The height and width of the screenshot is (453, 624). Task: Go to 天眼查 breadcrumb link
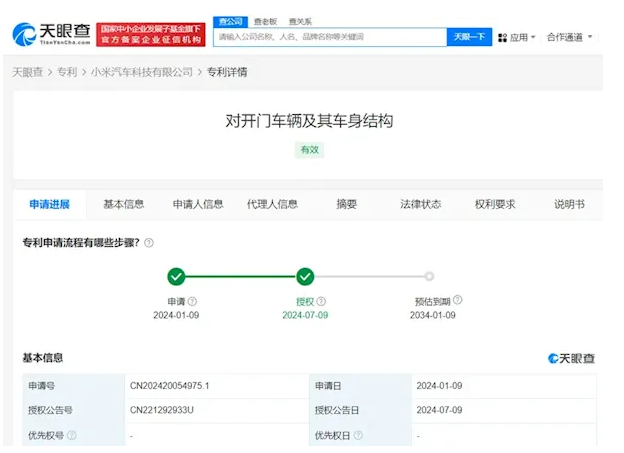27,72
